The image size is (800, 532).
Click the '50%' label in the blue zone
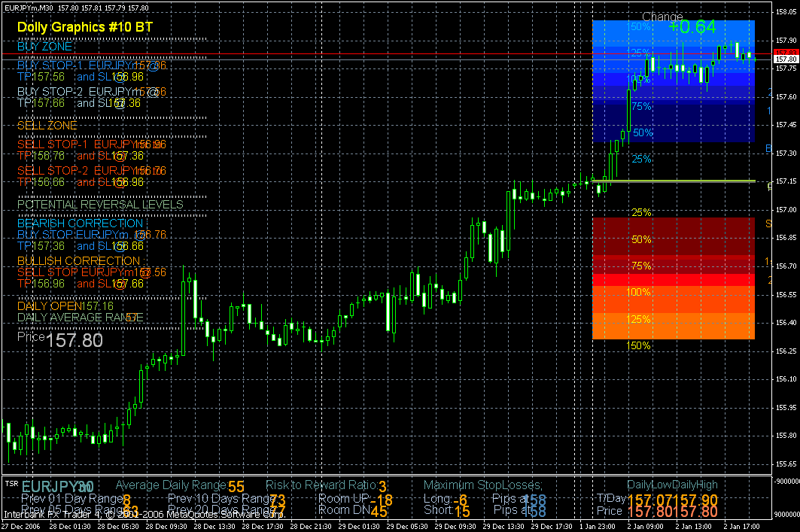[643, 132]
